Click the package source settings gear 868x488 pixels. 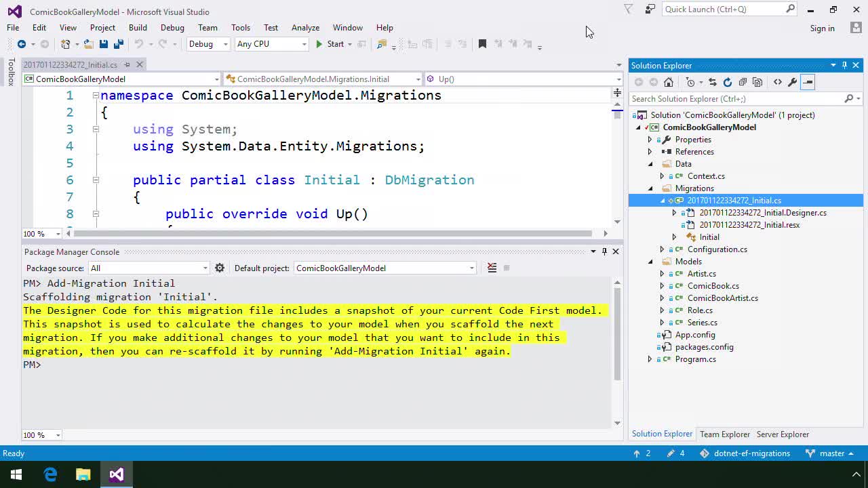pos(220,268)
